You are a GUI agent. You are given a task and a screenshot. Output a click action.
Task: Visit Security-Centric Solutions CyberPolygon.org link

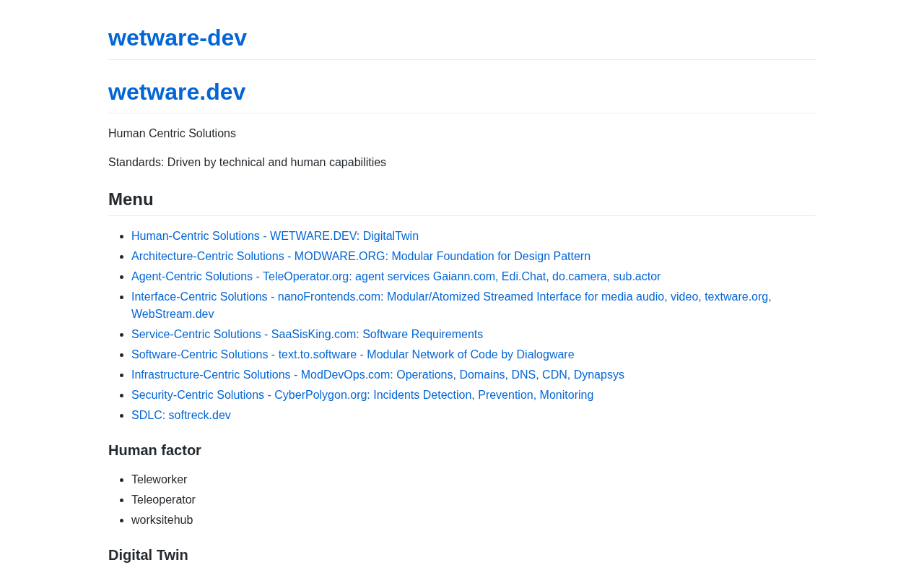(362, 395)
